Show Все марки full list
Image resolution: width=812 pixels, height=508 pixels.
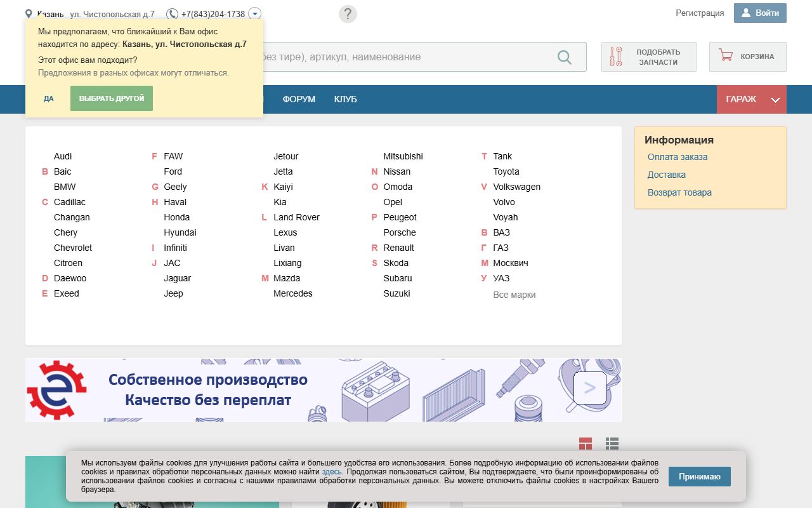click(x=514, y=295)
